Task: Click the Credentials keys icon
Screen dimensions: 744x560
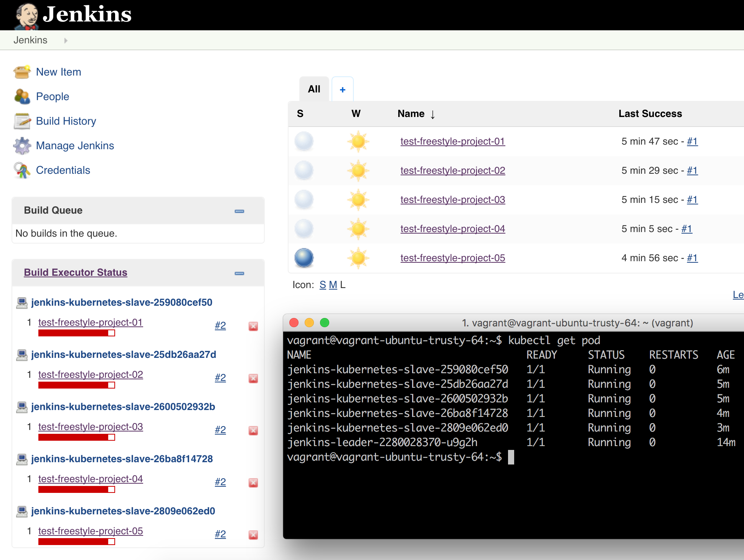Action: (x=22, y=170)
